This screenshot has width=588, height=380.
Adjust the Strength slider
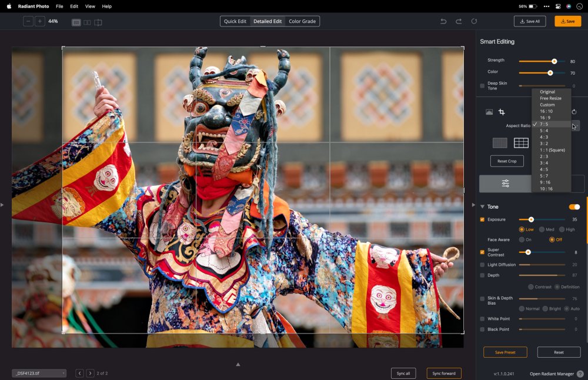click(554, 61)
